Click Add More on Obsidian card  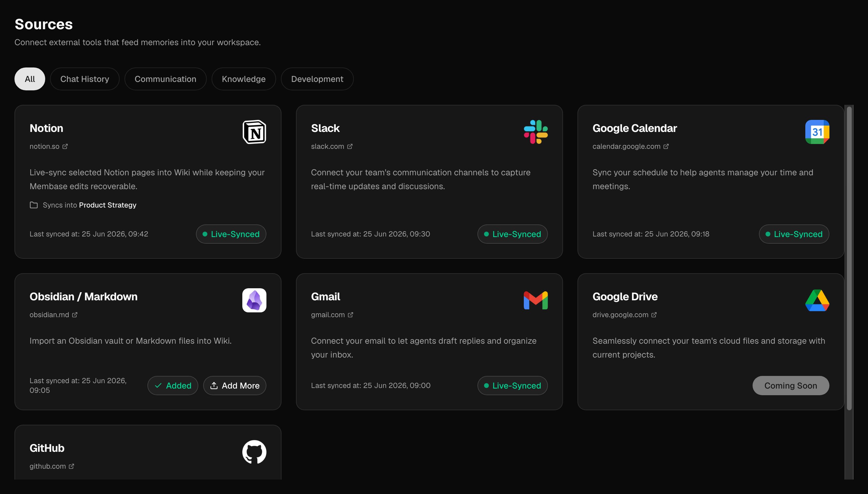point(234,386)
